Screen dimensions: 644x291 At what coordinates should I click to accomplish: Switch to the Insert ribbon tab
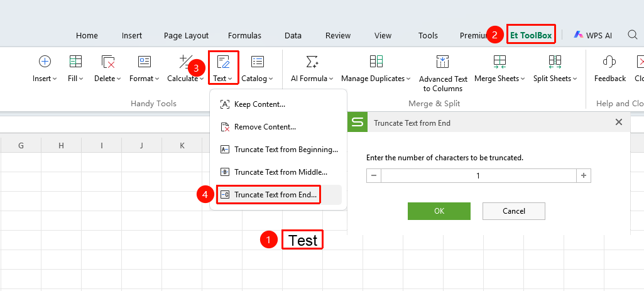[132, 36]
